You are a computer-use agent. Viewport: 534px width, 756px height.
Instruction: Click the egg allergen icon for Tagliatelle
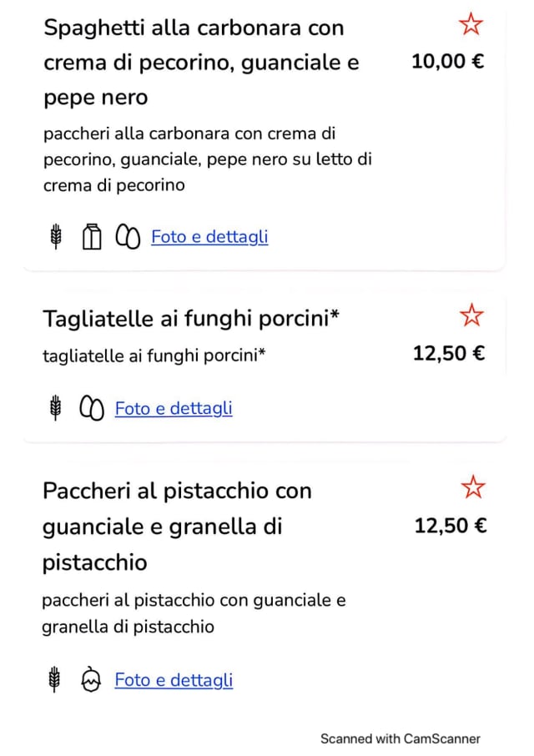[x=90, y=408]
